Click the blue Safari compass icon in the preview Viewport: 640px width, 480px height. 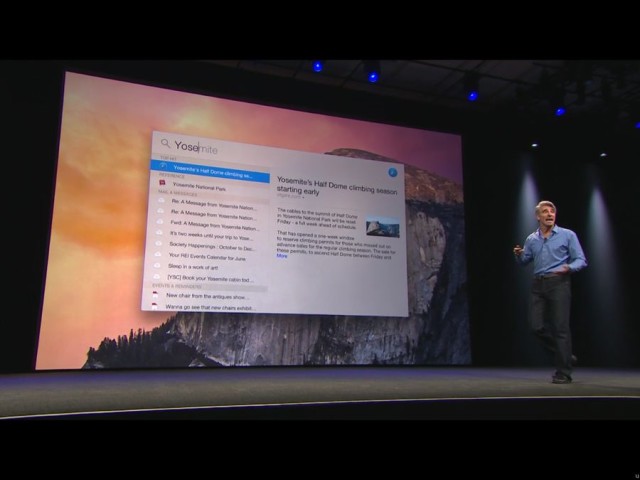pos(393,172)
